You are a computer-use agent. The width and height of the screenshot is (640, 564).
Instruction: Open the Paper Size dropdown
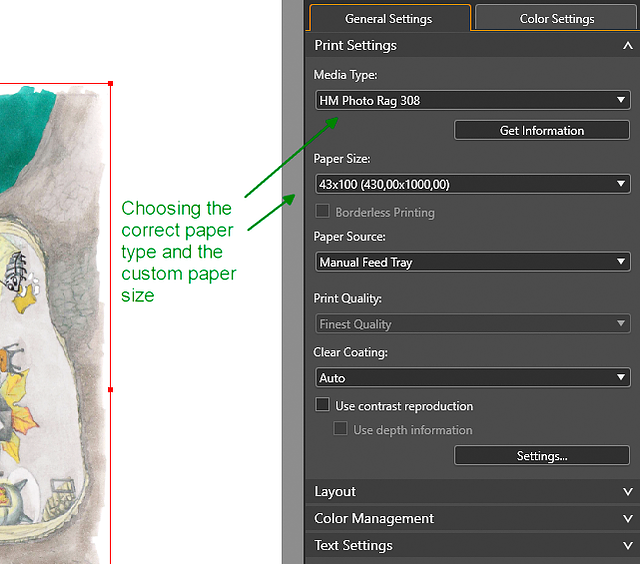point(473,184)
